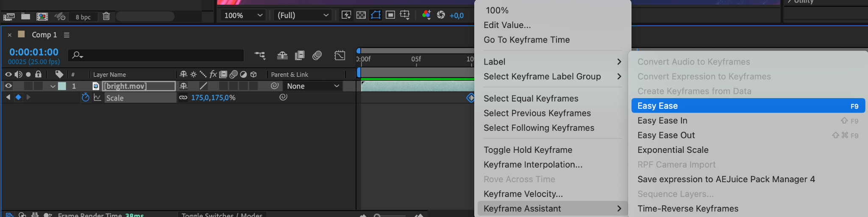The image size is (868, 217).
Task: Click the Composition Mini-Flowchart icon
Action: coord(260,55)
